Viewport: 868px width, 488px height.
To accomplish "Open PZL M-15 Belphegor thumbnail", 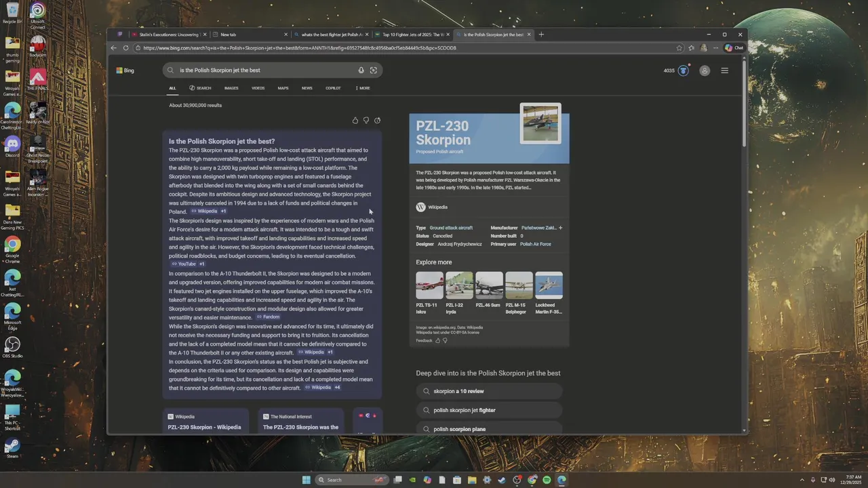I will 519,285.
